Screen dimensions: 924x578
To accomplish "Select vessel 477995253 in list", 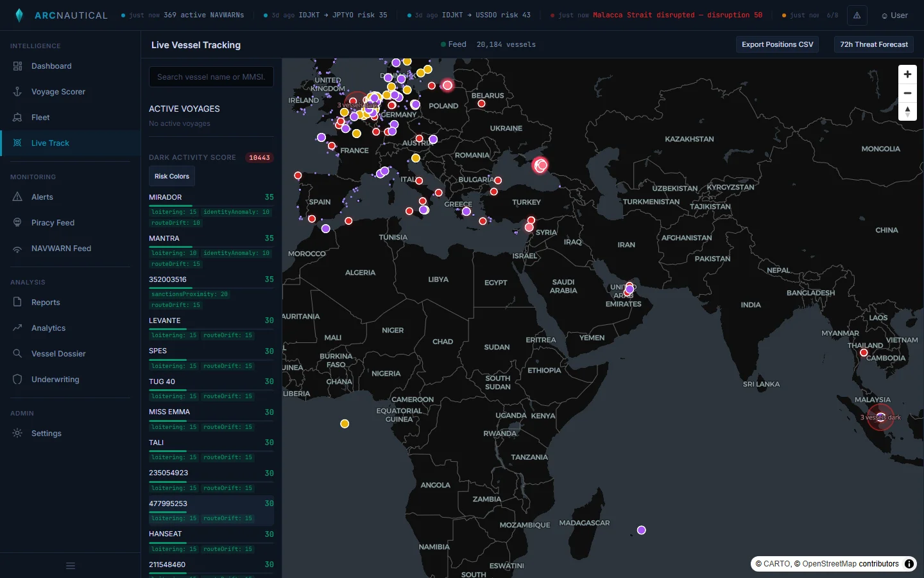I will tap(211, 511).
